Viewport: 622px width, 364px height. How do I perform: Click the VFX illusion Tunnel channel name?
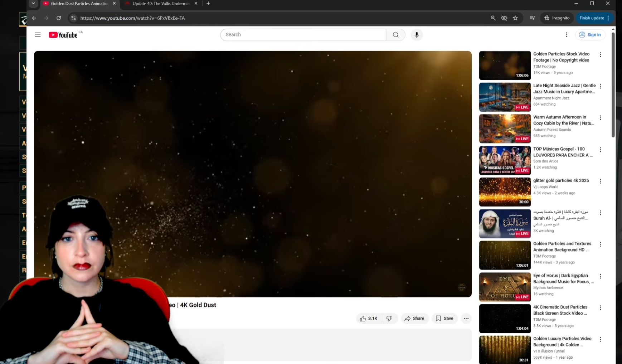coord(549,351)
